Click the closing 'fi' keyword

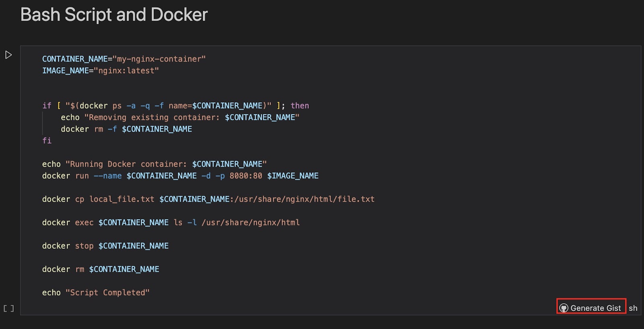[x=47, y=141]
